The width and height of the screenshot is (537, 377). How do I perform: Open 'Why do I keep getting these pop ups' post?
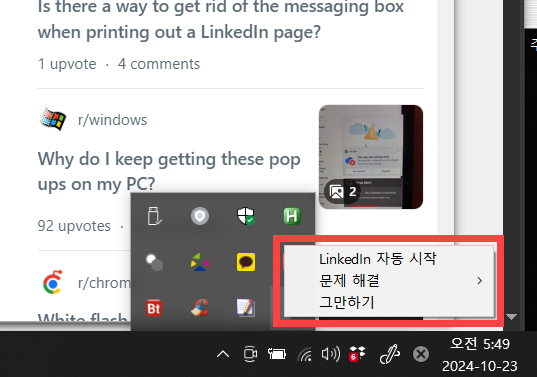pyautogui.click(x=169, y=172)
